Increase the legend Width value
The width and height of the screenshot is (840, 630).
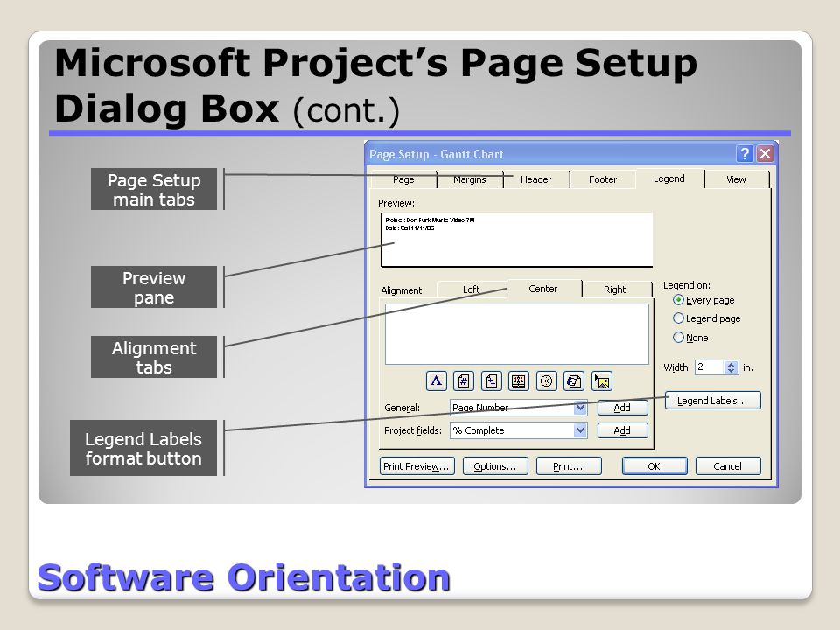tap(731, 364)
